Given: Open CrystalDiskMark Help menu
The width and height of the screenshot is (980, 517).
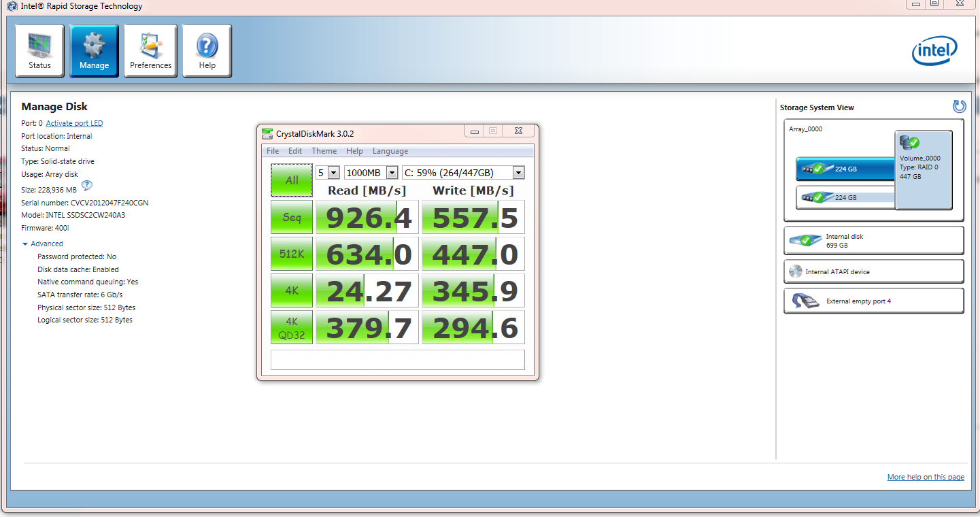Looking at the screenshot, I should click(x=354, y=151).
